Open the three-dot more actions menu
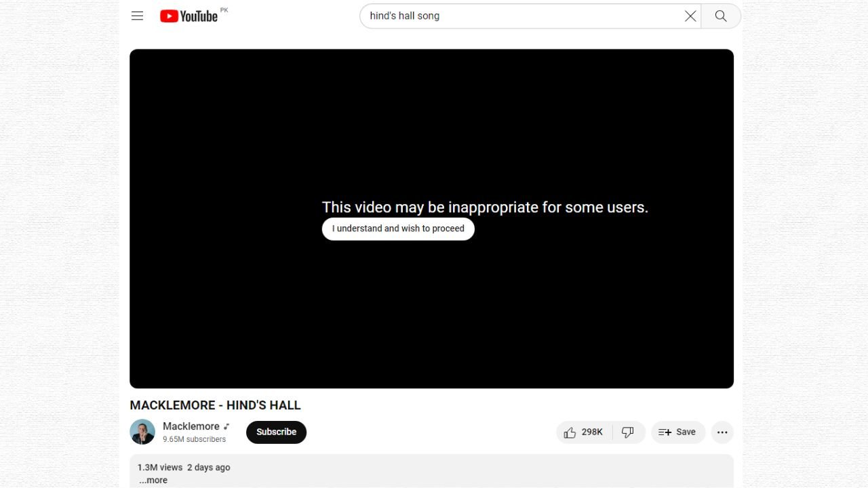Screen dimensions: 868x488 (722, 432)
